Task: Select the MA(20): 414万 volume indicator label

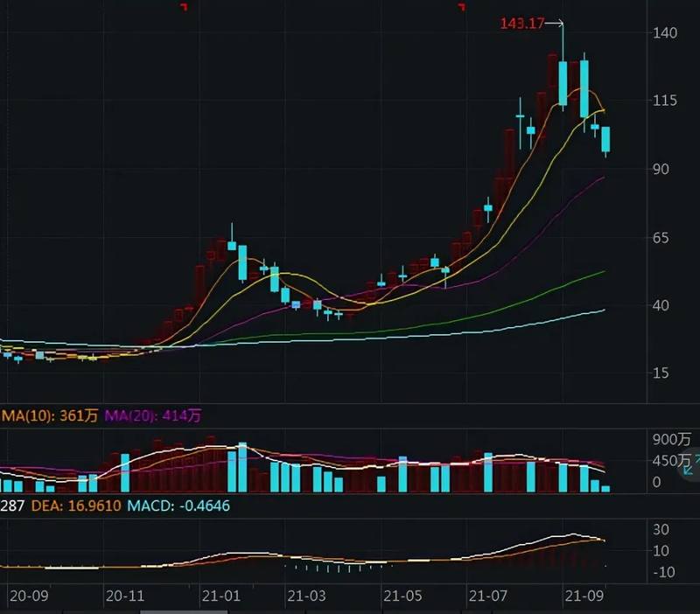Action: pos(152,415)
